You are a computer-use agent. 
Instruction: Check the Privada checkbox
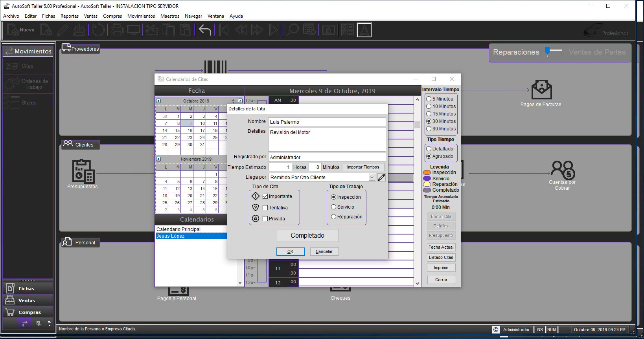pos(265,218)
